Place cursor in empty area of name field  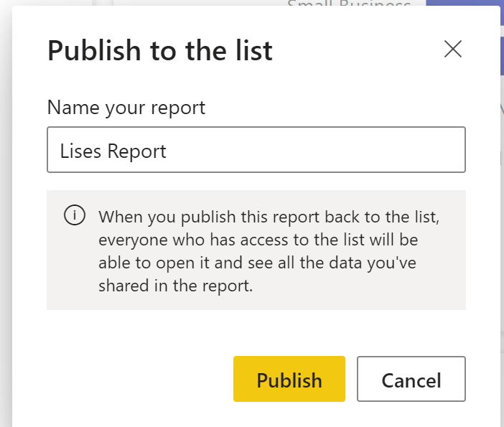point(323,150)
